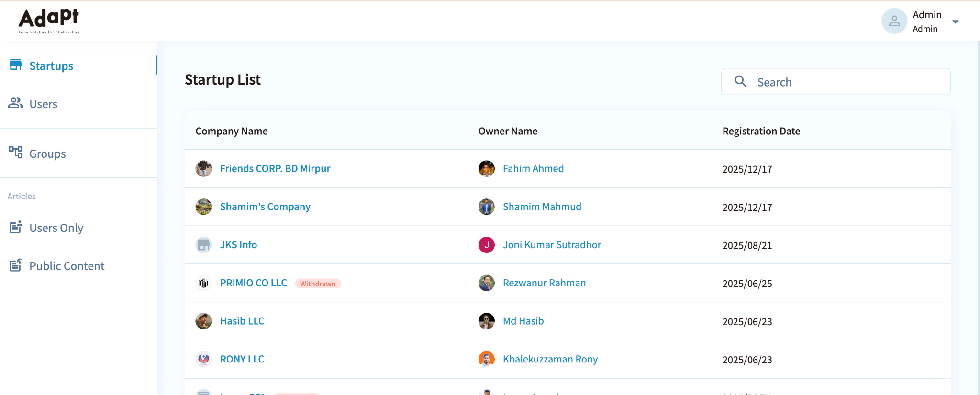The image size is (980, 395).
Task: Click the Users people icon in sidebar
Action: point(16,103)
